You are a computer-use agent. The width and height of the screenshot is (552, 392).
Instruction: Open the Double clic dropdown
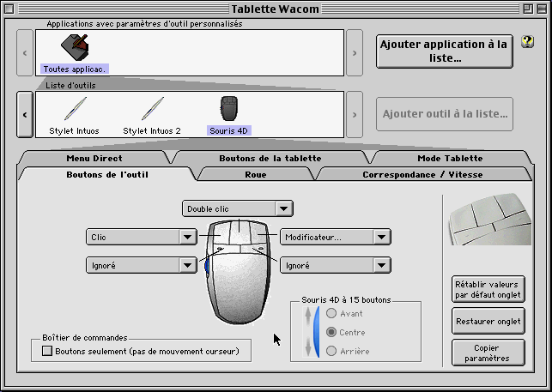point(238,208)
